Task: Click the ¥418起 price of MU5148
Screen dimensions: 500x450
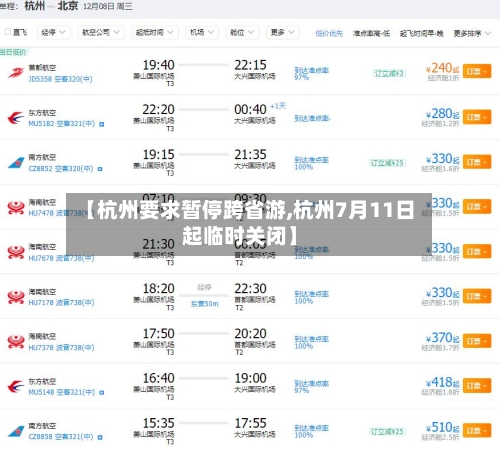Action: click(442, 382)
